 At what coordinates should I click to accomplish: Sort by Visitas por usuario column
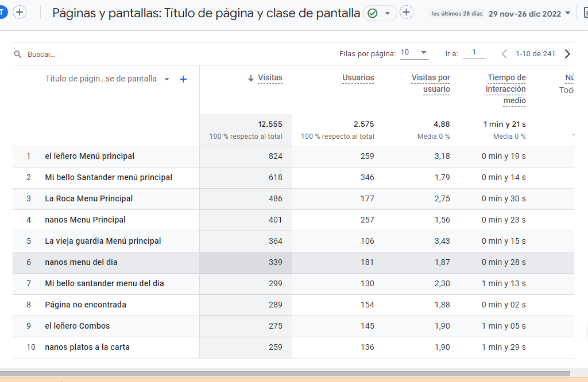click(431, 83)
